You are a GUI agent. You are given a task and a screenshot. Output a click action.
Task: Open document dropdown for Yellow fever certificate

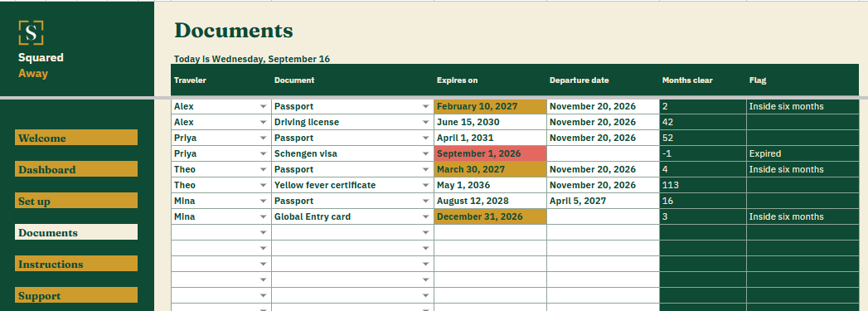click(425, 186)
